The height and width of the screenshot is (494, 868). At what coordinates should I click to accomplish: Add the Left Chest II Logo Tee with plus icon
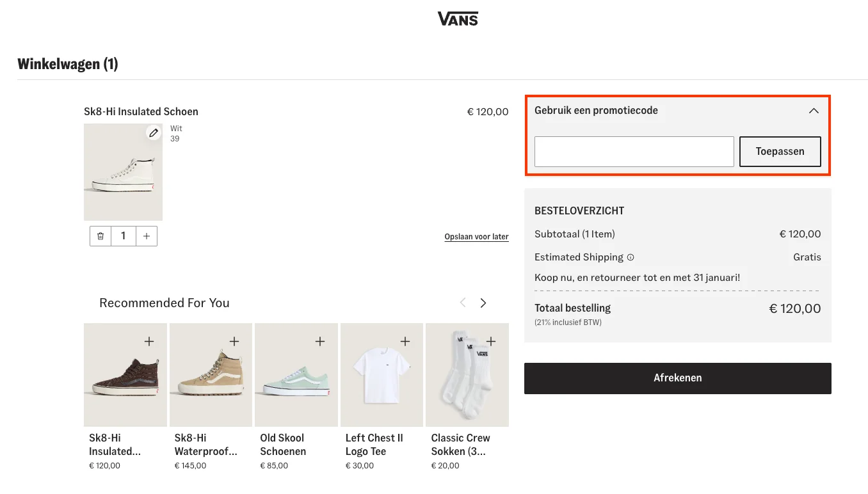[405, 341]
